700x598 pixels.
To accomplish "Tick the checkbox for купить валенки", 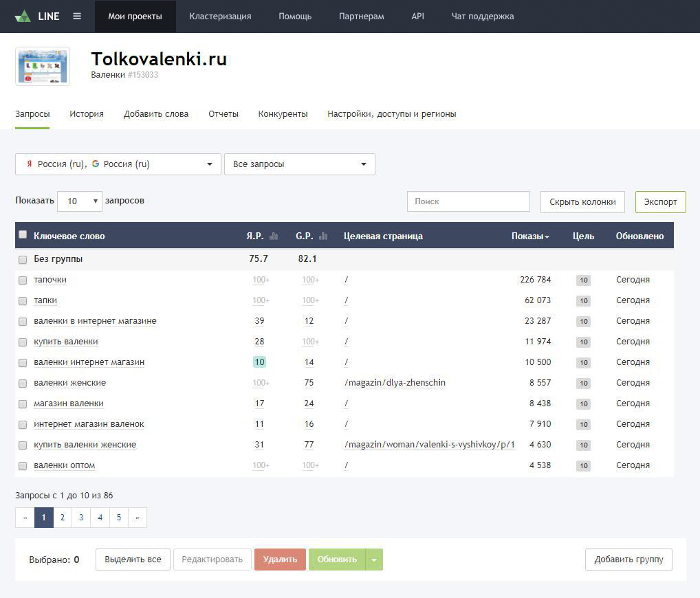I will click(23, 342).
